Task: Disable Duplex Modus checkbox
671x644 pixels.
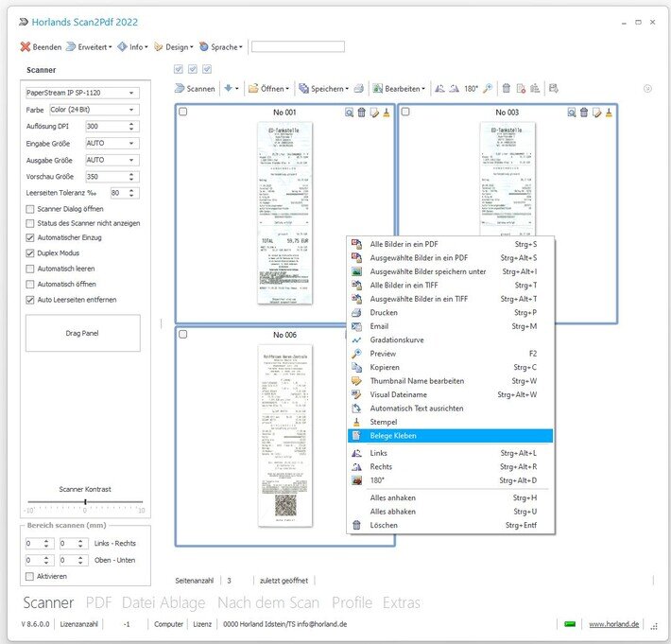Action: click(30, 253)
